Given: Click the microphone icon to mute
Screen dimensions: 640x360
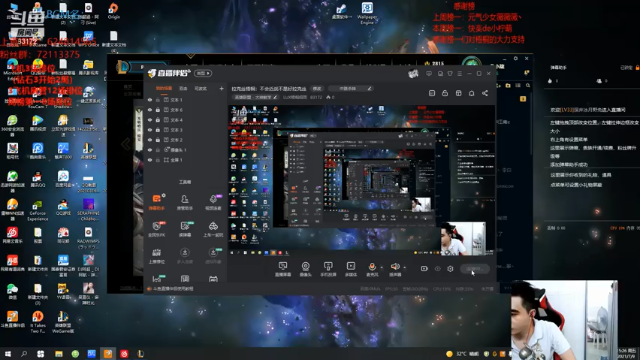Looking at the screenshot, I should 372,267.
